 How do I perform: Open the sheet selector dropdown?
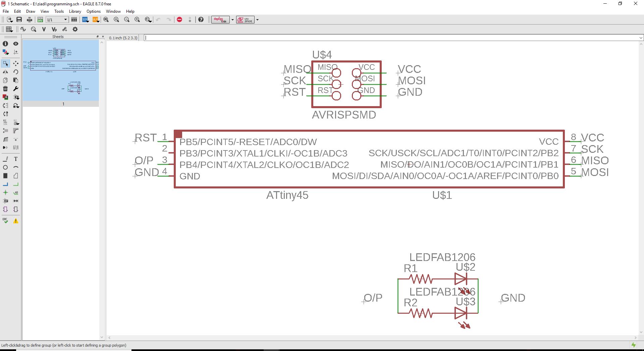(65, 19)
